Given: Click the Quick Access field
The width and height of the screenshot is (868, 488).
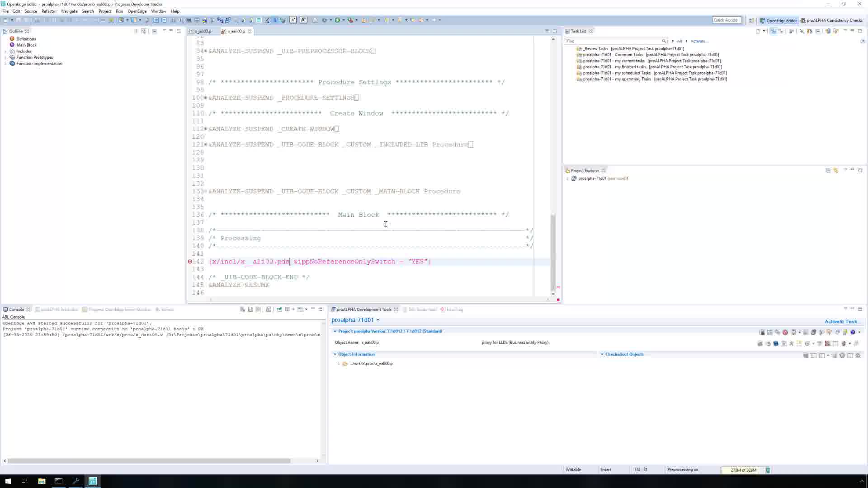Looking at the screenshot, I should point(726,20).
